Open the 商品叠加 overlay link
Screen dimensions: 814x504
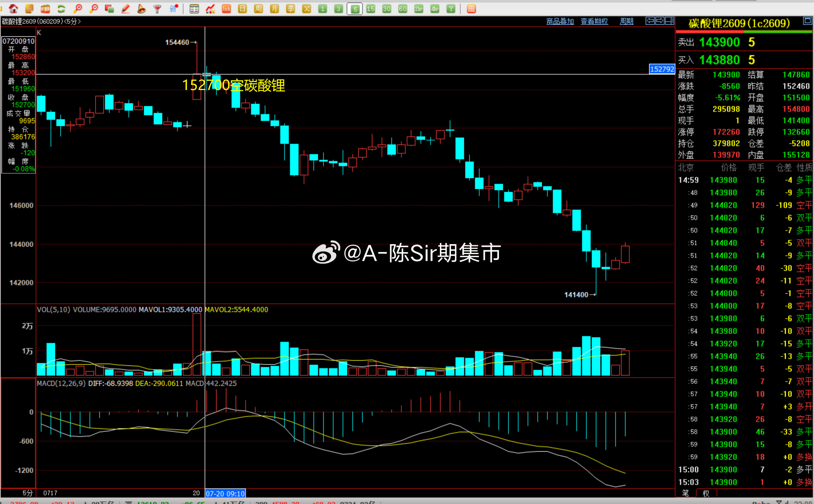coord(560,21)
